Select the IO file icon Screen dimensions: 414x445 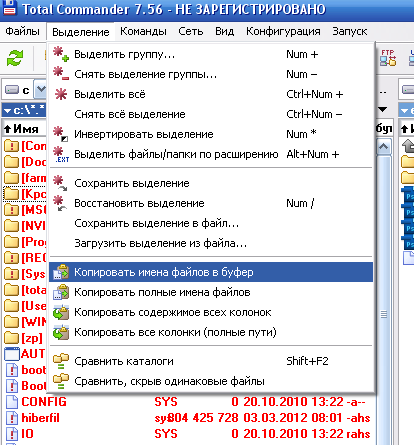point(12,434)
